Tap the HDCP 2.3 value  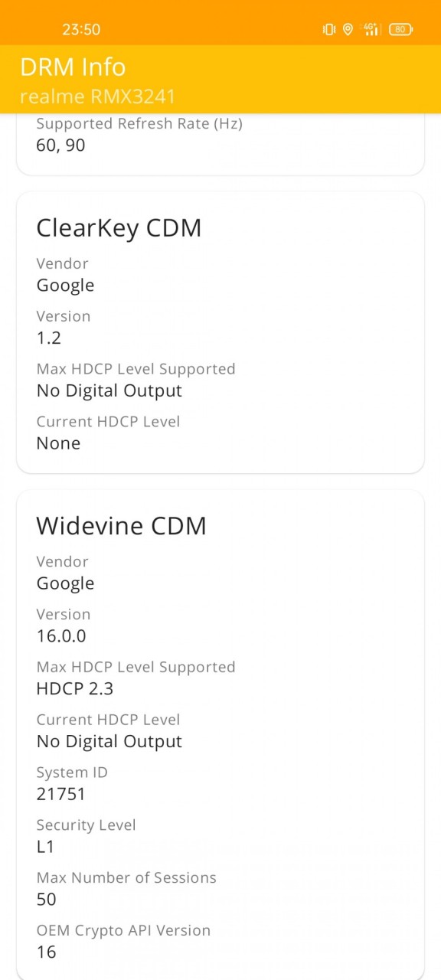pos(75,688)
